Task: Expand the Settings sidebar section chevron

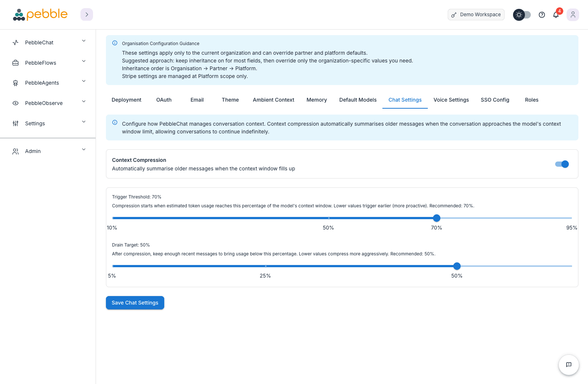Action: [84, 122]
